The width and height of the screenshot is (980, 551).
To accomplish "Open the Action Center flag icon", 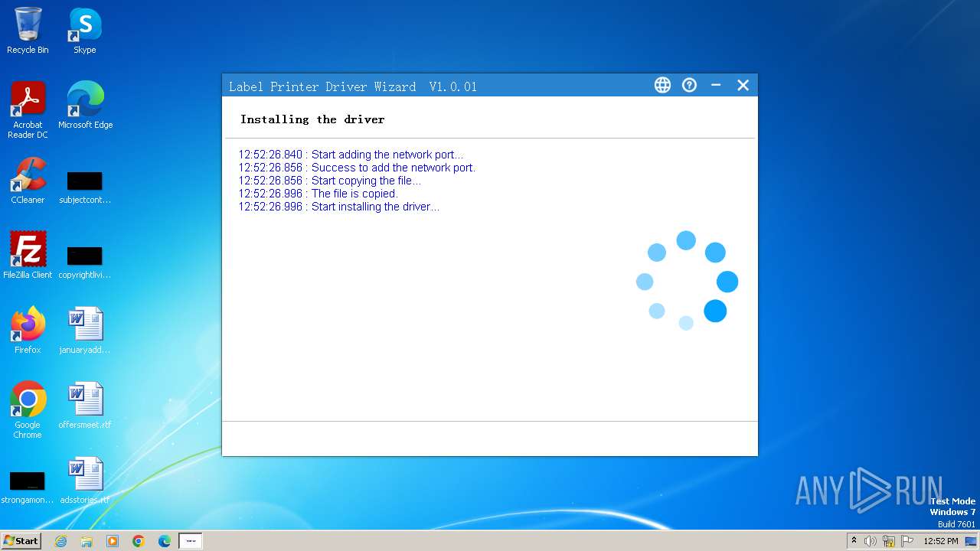I will pyautogui.click(x=907, y=541).
